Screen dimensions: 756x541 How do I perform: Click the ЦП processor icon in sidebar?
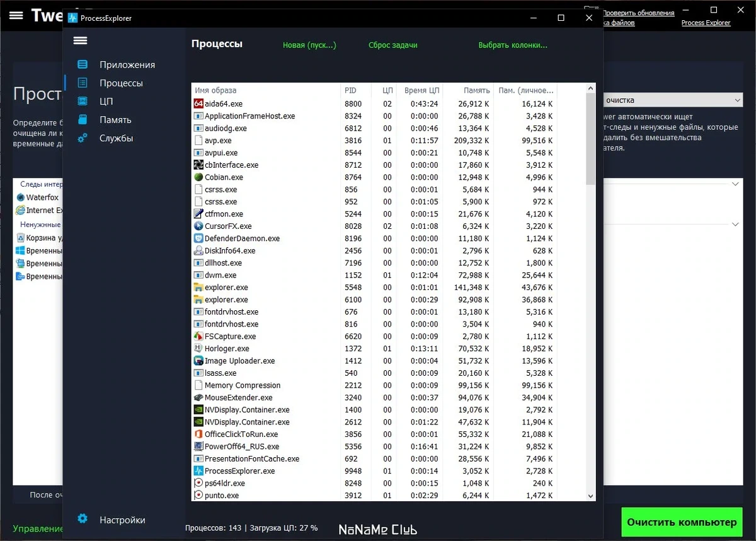[82, 101]
